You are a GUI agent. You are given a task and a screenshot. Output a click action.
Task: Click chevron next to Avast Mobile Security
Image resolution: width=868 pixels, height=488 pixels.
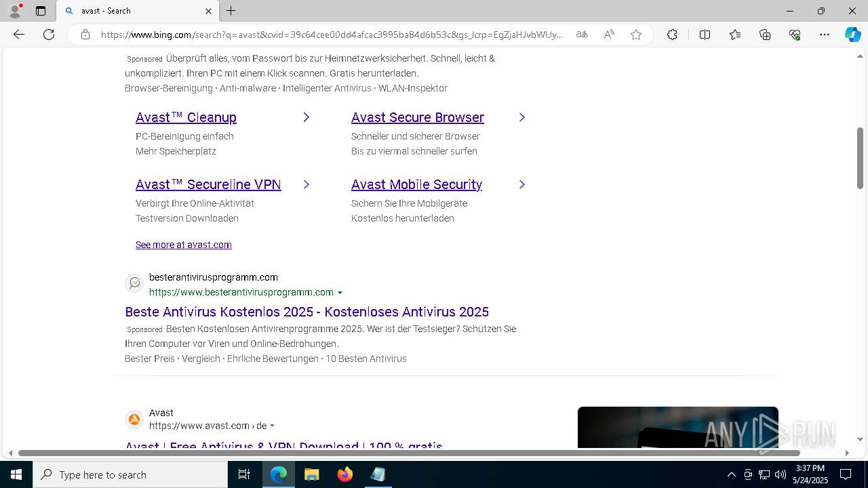[x=521, y=184]
